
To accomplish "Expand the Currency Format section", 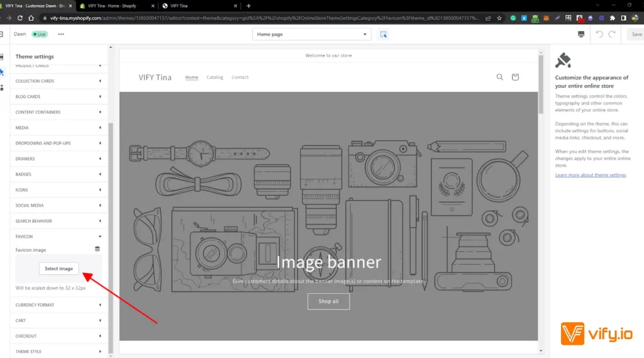I will (x=58, y=305).
